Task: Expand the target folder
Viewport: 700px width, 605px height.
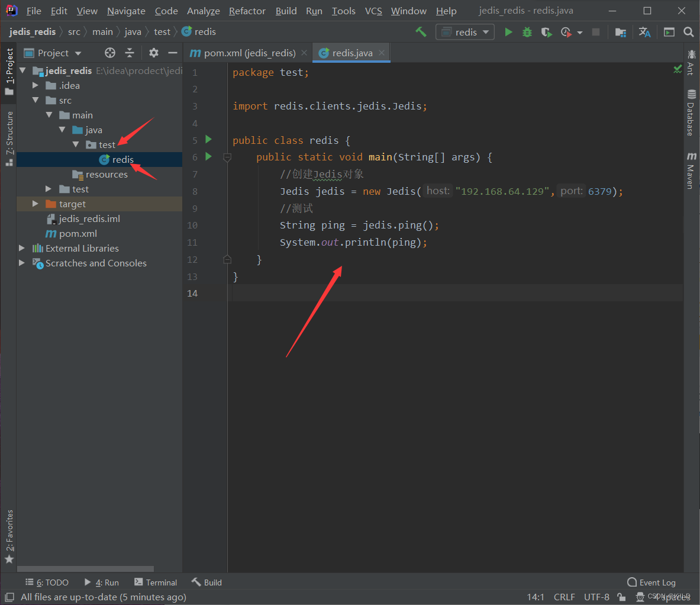Action: click(x=36, y=204)
